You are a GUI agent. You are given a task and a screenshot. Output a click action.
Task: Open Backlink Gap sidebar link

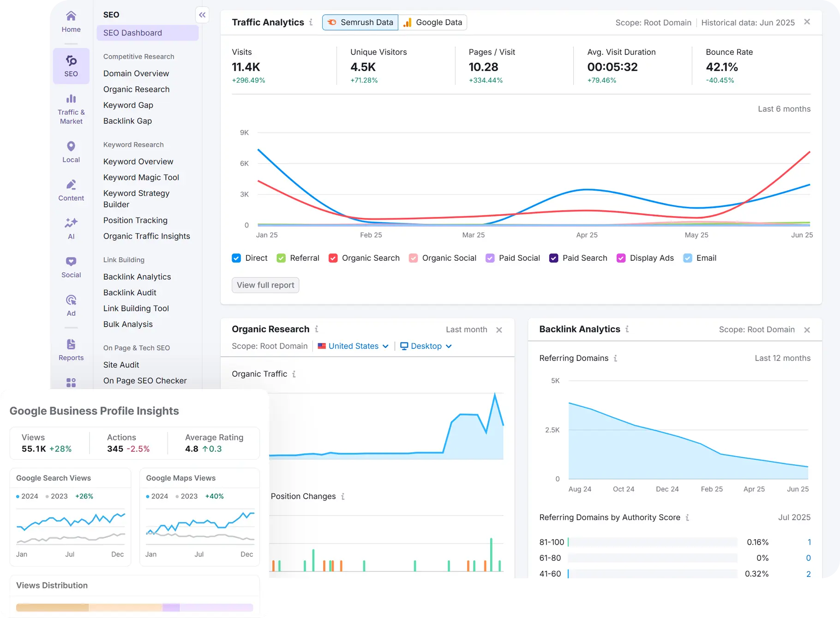(127, 120)
